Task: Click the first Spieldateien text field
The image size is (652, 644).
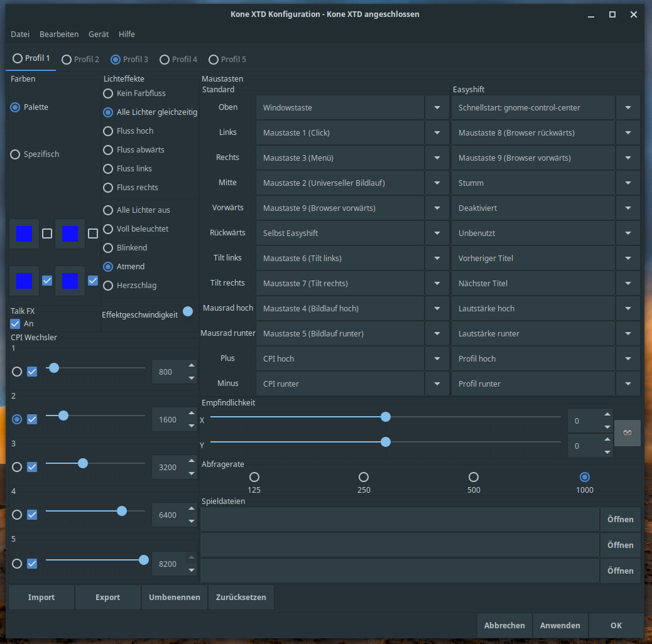Action: tap(399, 520)
